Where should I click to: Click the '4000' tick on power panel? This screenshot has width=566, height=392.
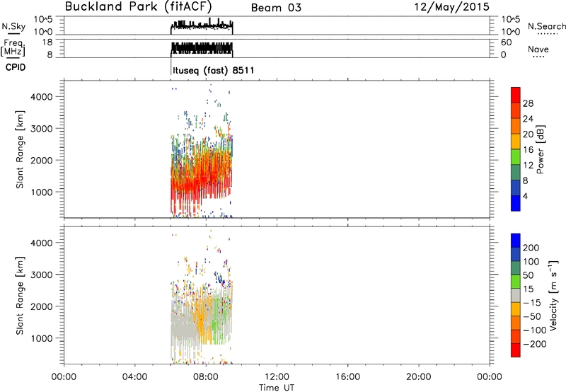click(42, 97)
